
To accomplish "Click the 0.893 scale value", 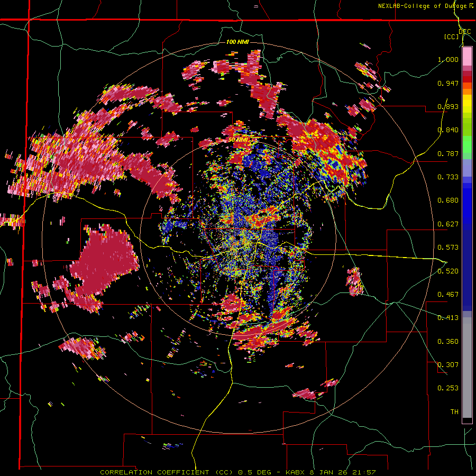I will pos(448,106).
